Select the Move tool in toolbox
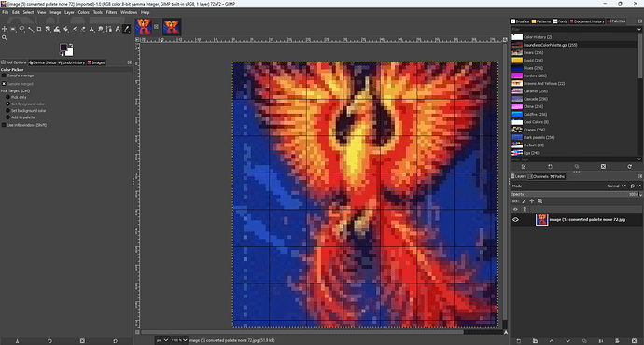 (x=5, y=29)
